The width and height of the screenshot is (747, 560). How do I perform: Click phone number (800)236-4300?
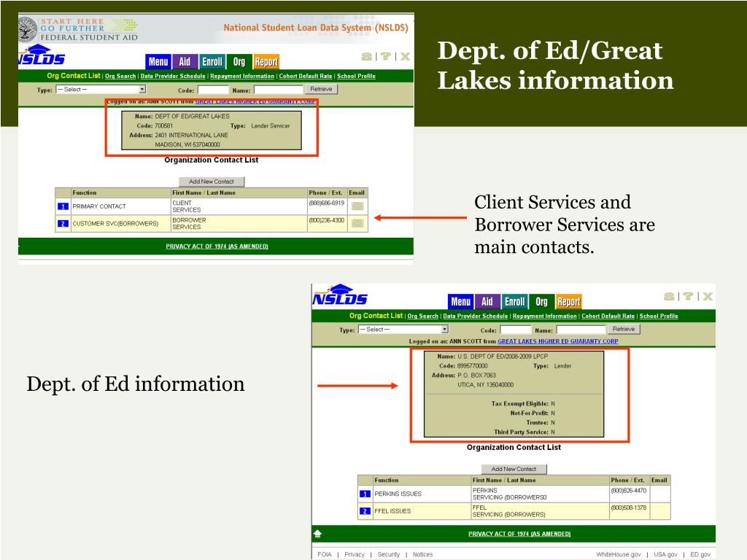click(326, 220)
